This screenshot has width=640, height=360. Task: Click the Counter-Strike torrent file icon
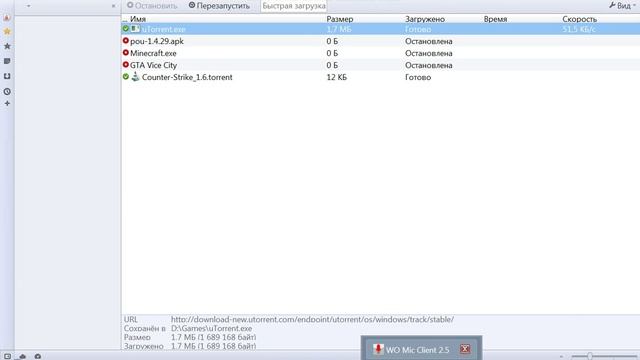pos(136,76)
